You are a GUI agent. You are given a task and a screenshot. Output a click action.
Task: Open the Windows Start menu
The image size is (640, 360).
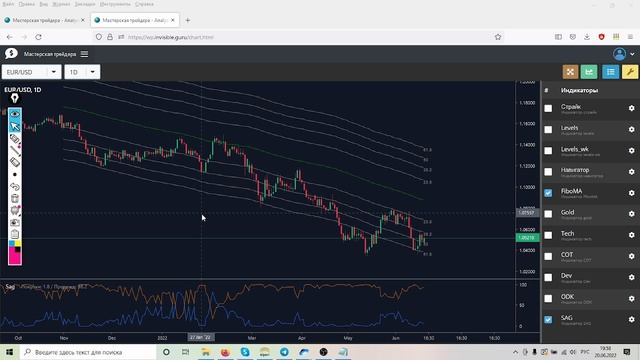click(9, 352)
